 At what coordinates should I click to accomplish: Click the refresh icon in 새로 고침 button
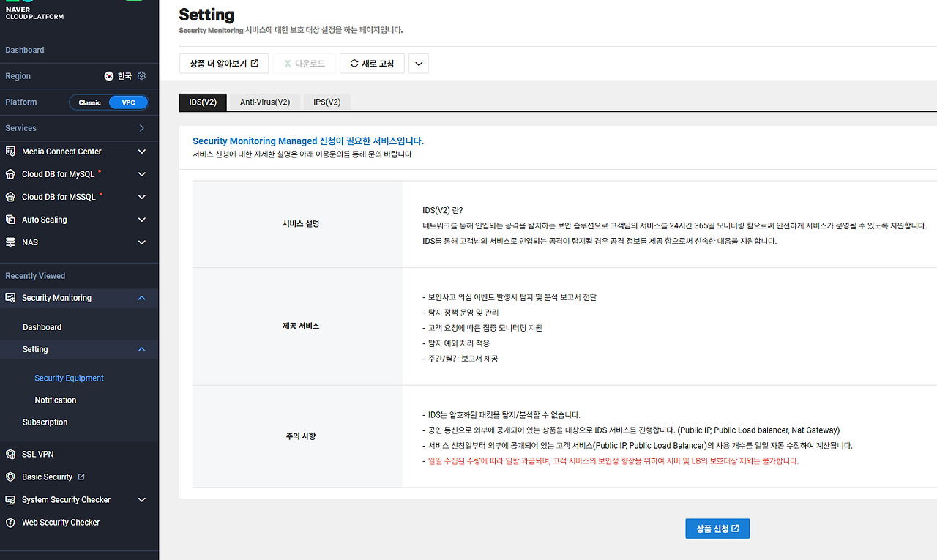[354, 64]
